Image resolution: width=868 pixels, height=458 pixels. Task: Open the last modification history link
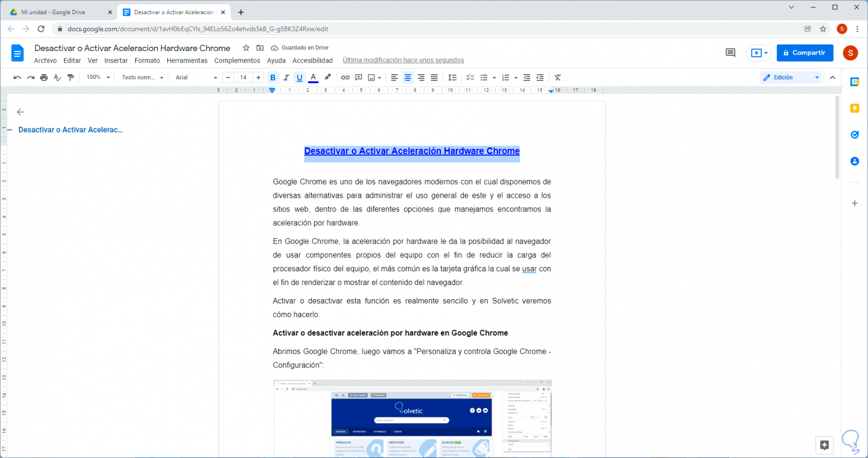point(403,60)
